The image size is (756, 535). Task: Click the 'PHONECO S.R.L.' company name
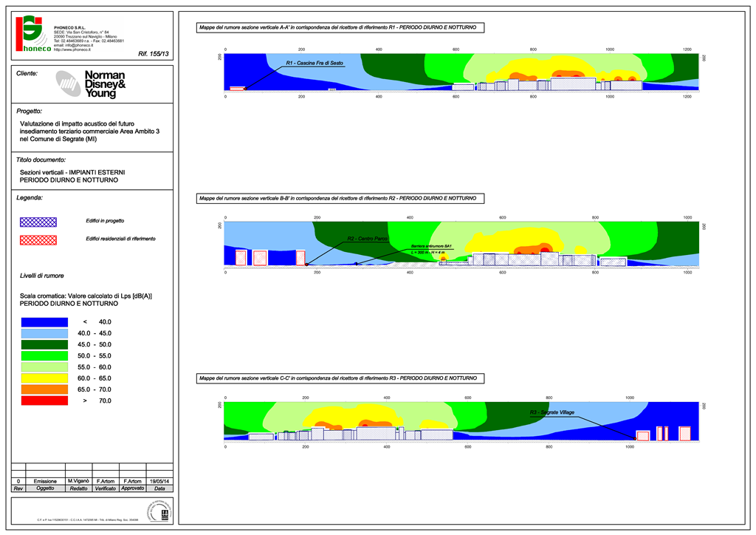[70, 28]
